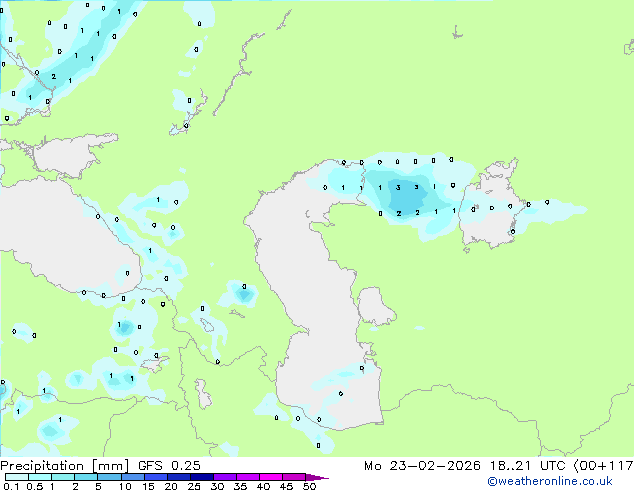634x490 pixels.
Task: Choose the 40–45 mm magenta legend swatch
Action: (x=271, y=477)
